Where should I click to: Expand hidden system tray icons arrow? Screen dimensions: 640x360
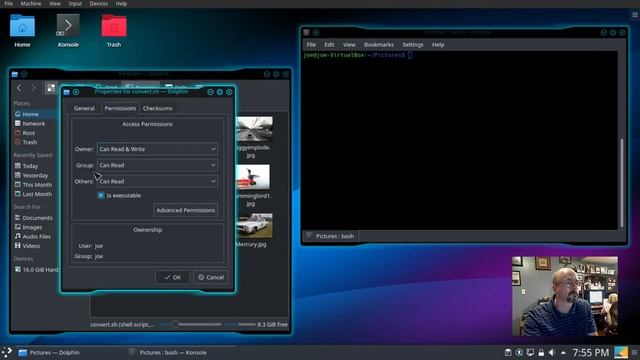[x=563, y=353]
